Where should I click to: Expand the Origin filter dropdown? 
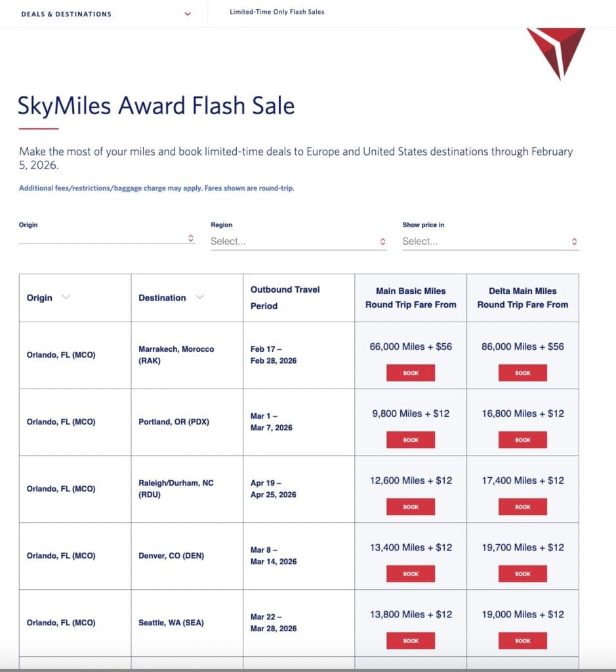(105, 239)
